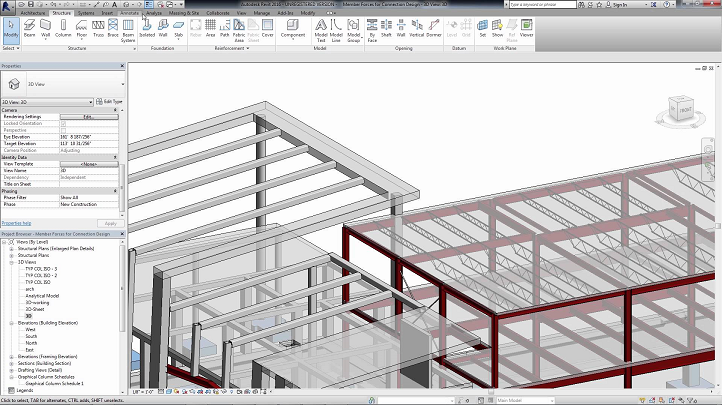The image size is (722, 405).
Task: Select the Foundation Wall tool
Action: [163, 29]
